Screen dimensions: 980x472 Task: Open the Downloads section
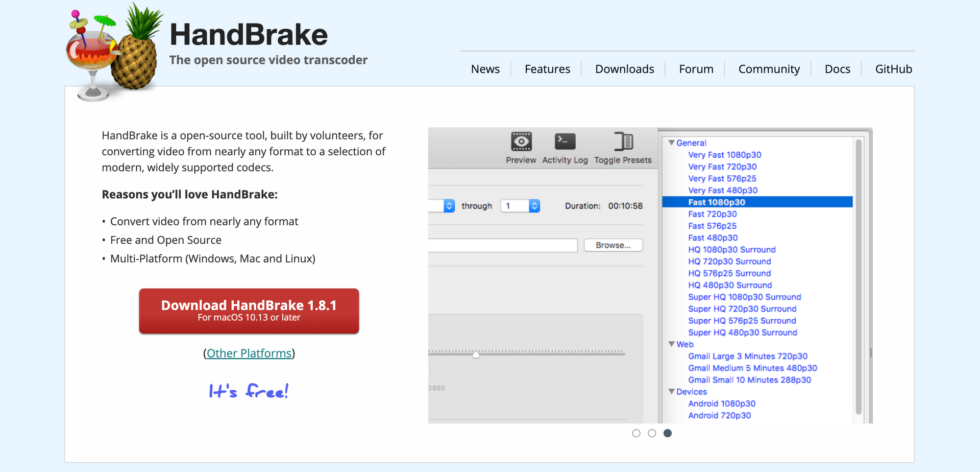tap(624, 69)
